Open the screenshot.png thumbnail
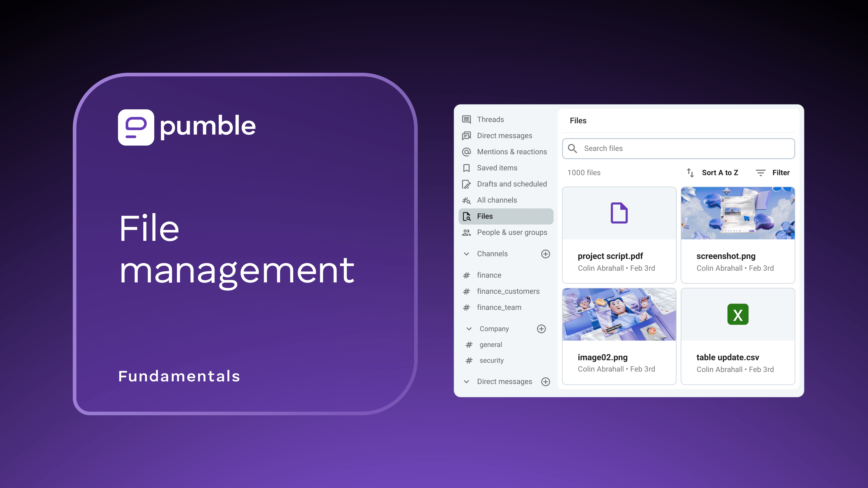 pyautogui.click(x=738, y=213)
